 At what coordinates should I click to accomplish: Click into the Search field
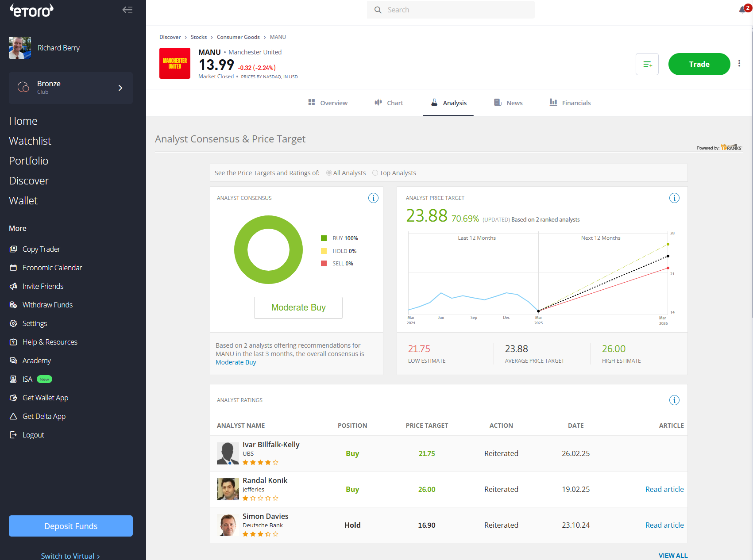[451, 10]
